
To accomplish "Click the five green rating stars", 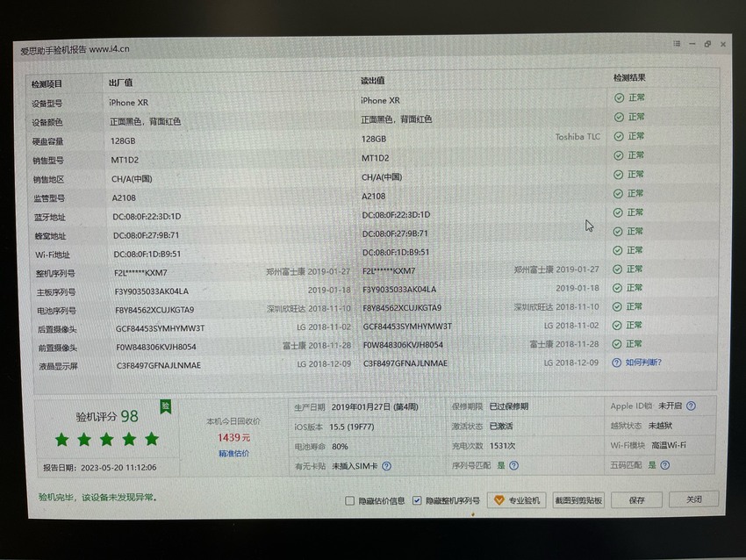I will click(x=107, y=439).
